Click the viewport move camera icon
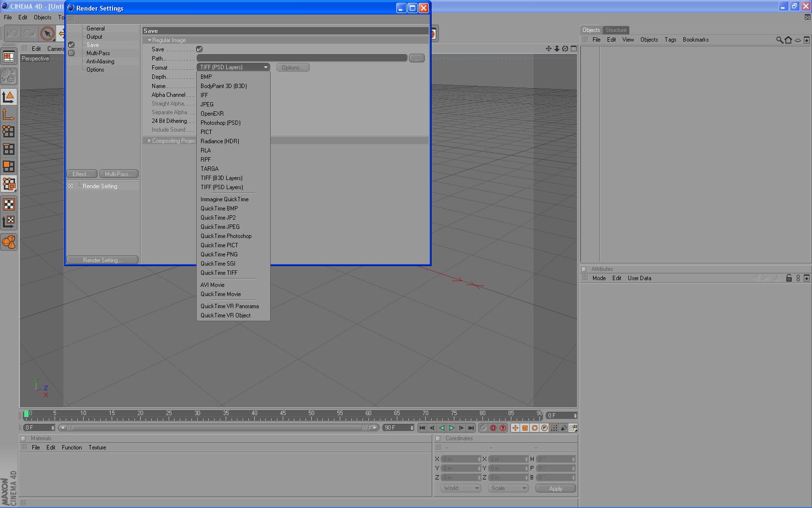The width and height of the screenshot is (812, 508). coord(549,48)
